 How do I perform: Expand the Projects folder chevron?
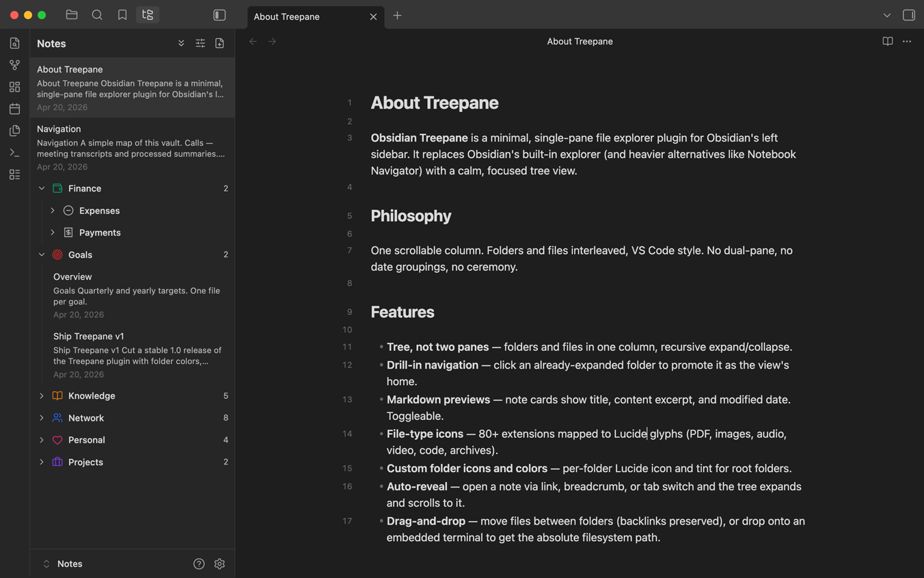click(42, 462)
